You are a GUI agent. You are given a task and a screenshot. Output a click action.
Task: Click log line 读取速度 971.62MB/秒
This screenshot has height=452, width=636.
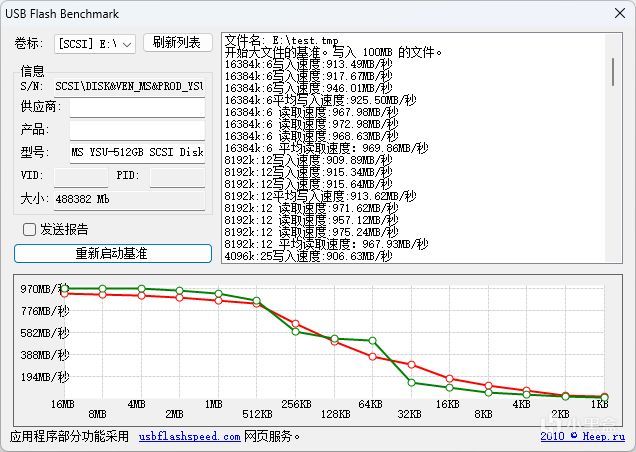coord(312,208)
